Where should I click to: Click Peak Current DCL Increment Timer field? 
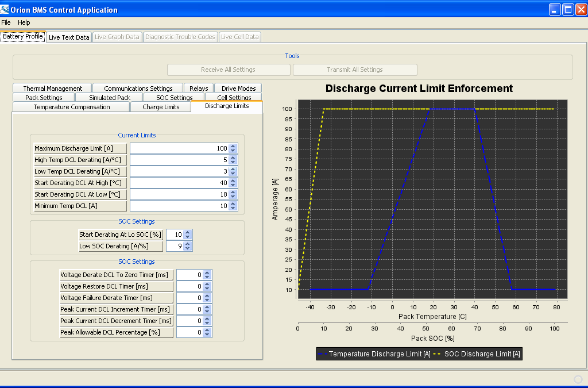point(189,310)
